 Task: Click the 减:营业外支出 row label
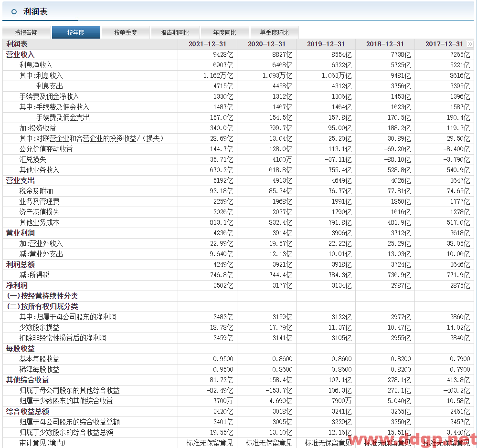pos(41,254)
